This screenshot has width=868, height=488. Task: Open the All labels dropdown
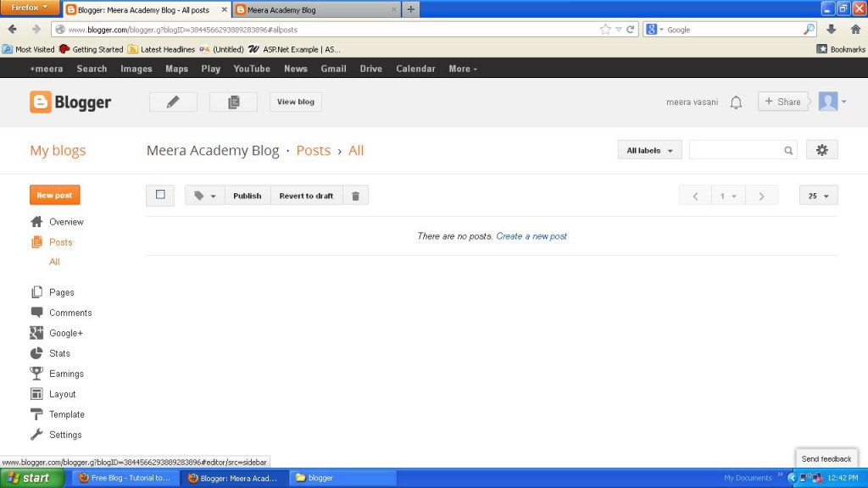point(649,149)
